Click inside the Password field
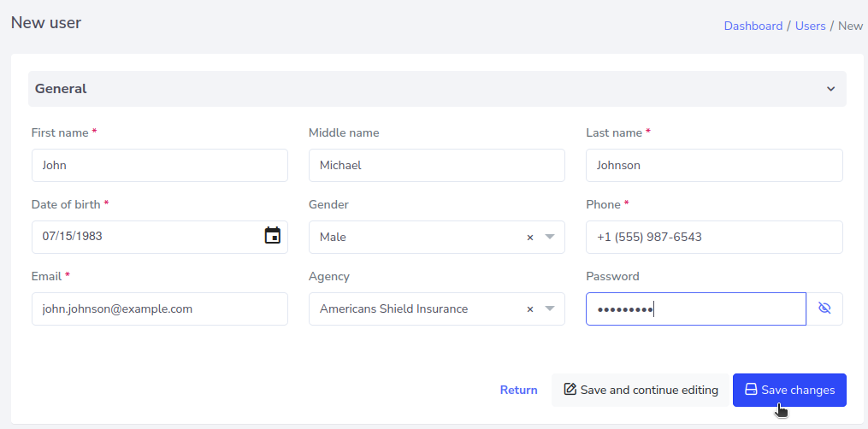 (x=694, y=309)
